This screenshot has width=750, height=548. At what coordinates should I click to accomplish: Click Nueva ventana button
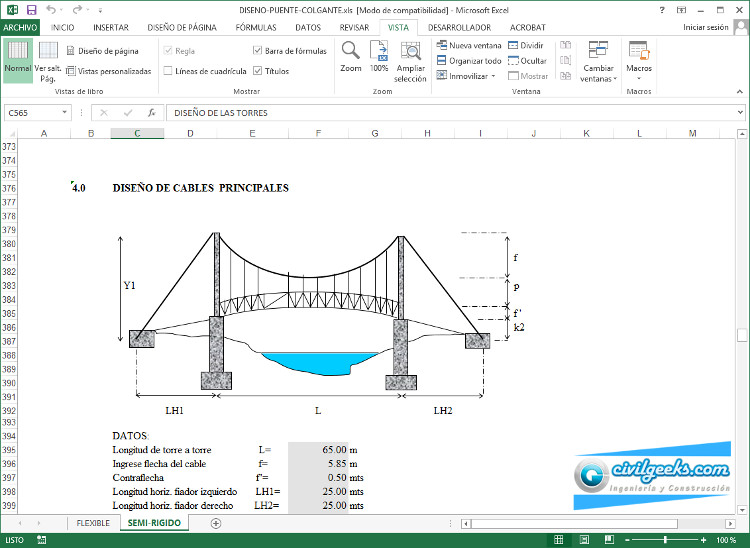469,46
